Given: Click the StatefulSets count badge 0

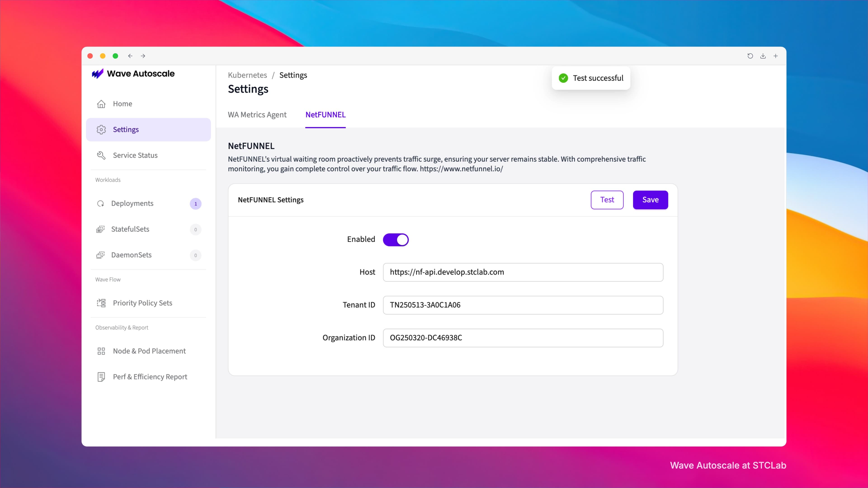Looking at the screenshot, I should pos(196,230).
